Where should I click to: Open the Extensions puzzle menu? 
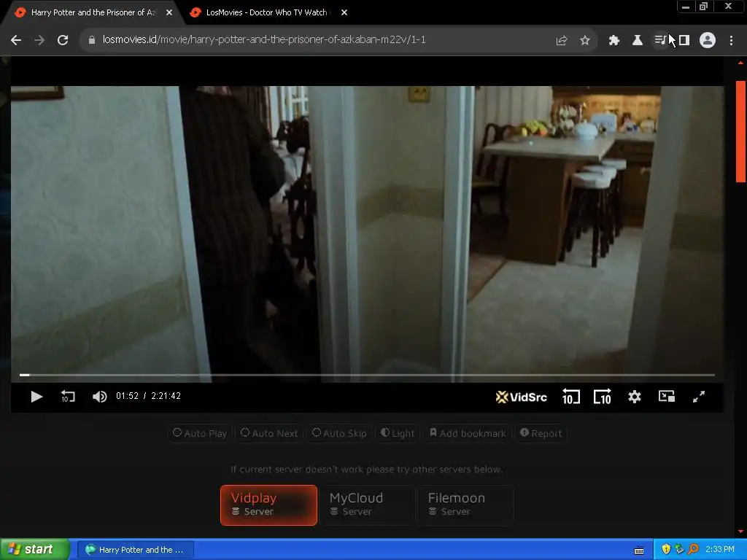click(614, 41)
